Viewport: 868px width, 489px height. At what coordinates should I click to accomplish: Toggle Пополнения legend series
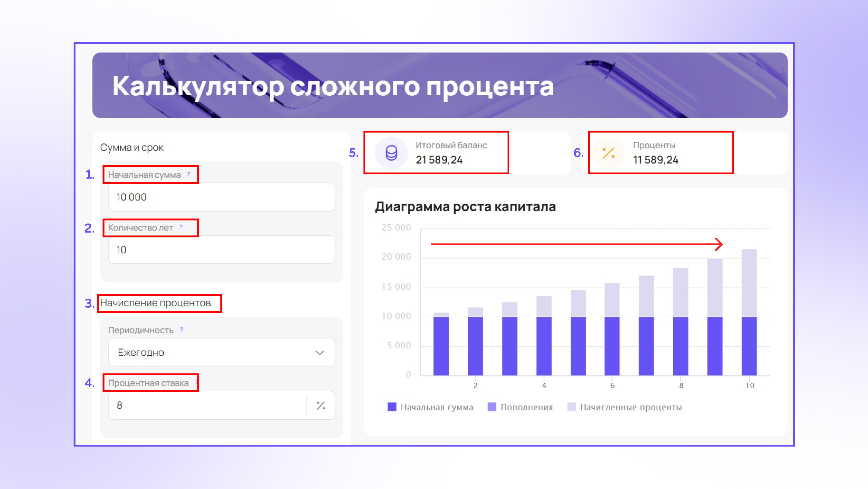[520, 407]
